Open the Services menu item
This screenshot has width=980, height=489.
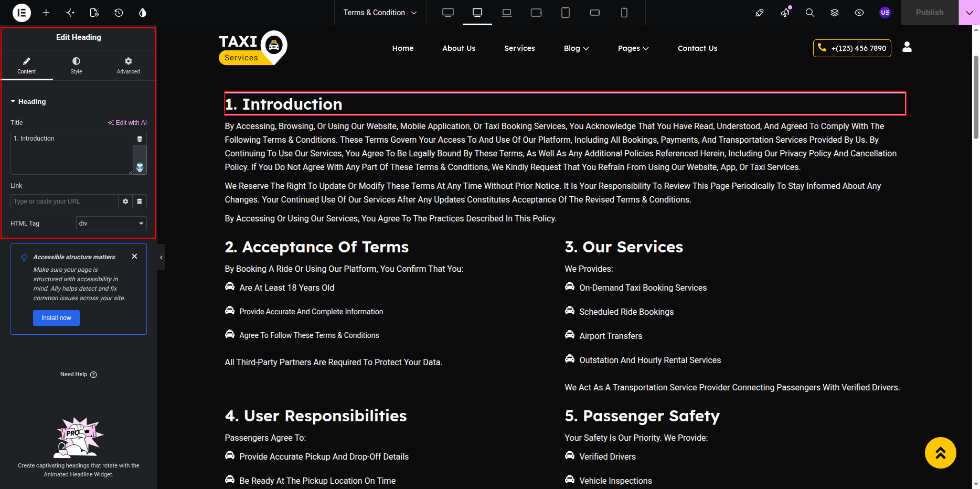(520, 48)
